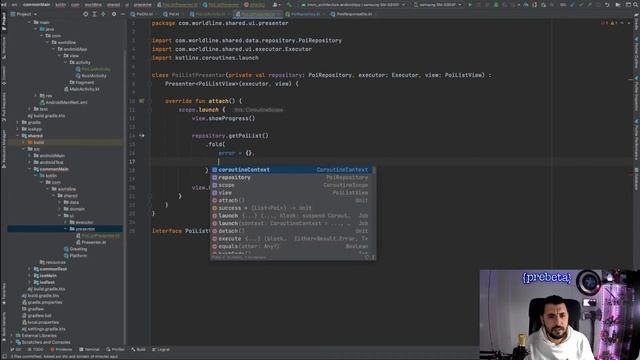Hide the Project panel with minus icon

pyautogui.click(x=122, y=14)
